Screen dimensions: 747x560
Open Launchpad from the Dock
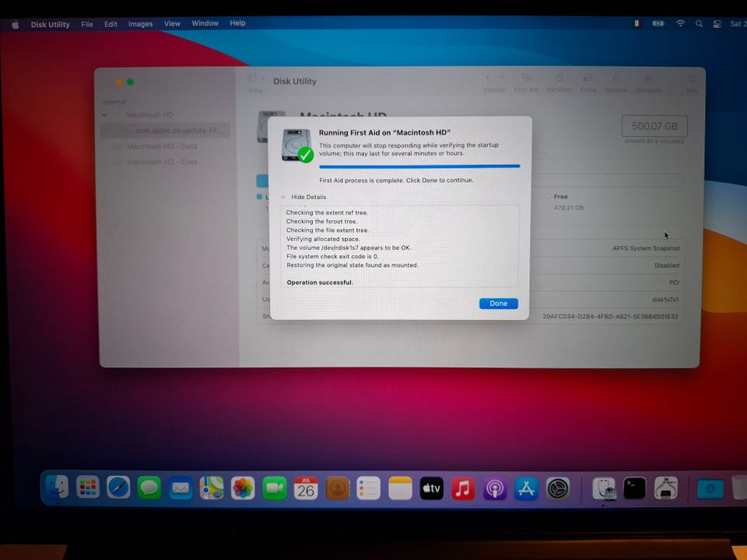coord(88,488)
